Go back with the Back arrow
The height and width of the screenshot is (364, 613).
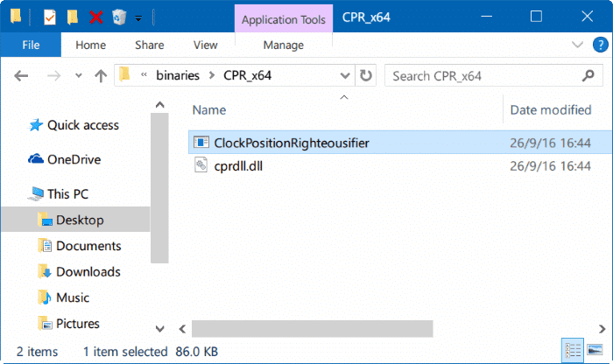[21, 75]
